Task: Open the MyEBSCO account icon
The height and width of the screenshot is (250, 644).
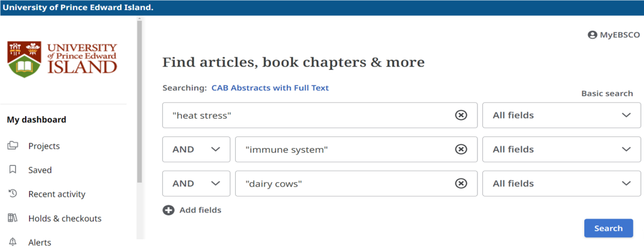Action: click(592, 35)
